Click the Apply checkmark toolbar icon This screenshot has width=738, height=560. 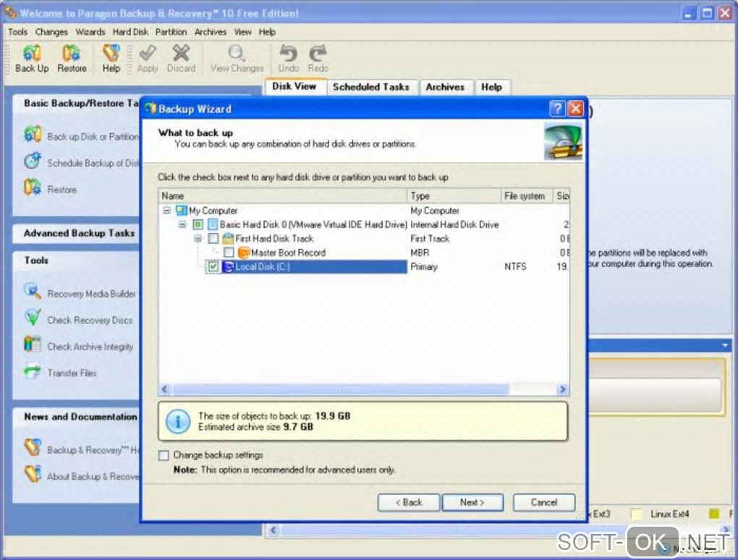pyautogui.click(x=148, y=53)
